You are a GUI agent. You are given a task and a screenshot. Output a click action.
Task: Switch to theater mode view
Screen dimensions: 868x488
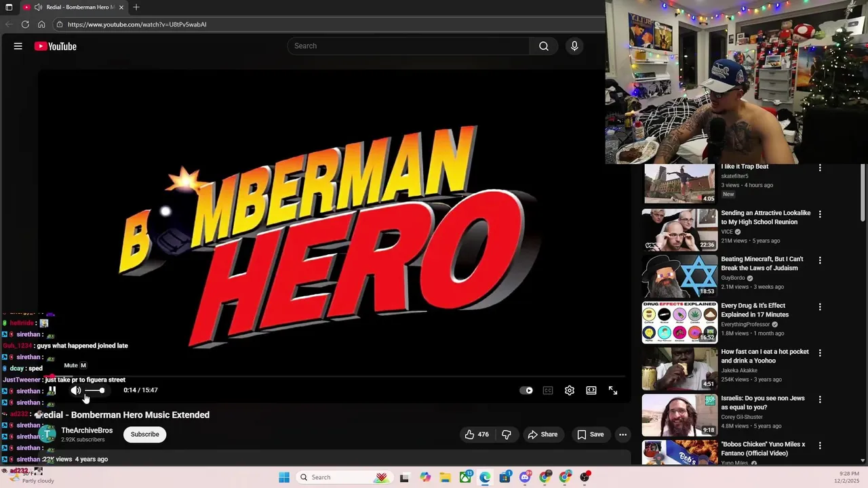591,390
